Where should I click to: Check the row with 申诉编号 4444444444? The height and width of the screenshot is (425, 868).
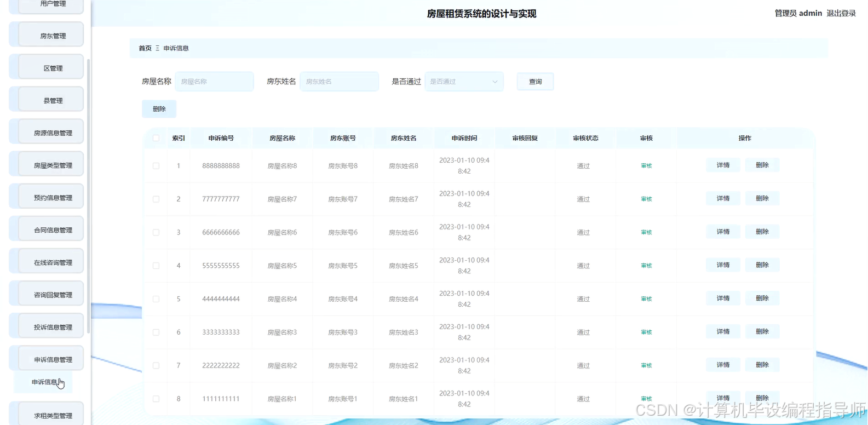tap(156, 299)
